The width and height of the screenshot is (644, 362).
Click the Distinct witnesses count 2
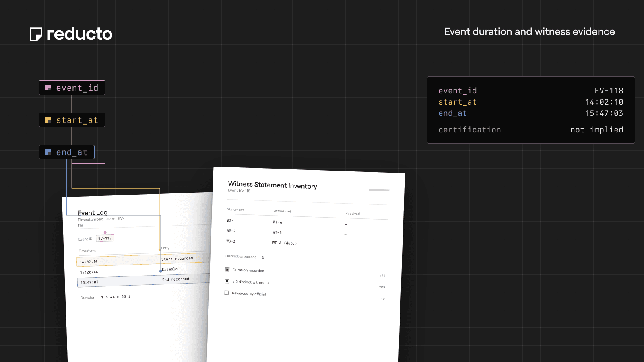click(x=263, y=257)
